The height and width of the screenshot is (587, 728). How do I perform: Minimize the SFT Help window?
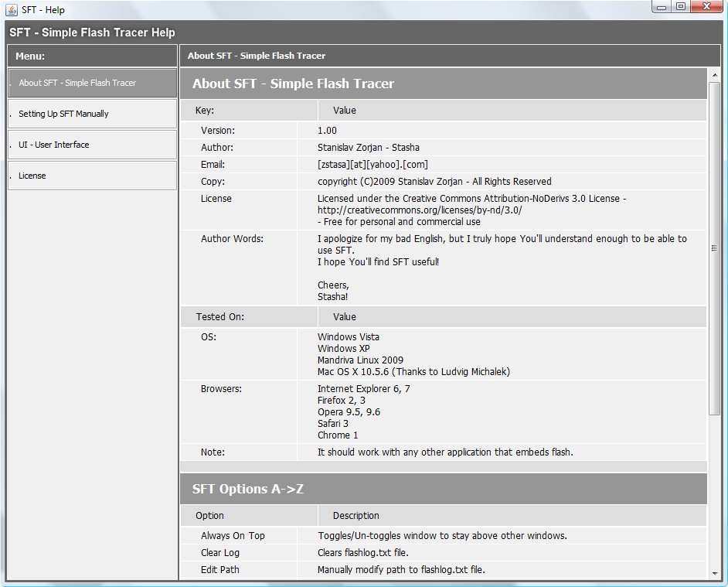662,7
